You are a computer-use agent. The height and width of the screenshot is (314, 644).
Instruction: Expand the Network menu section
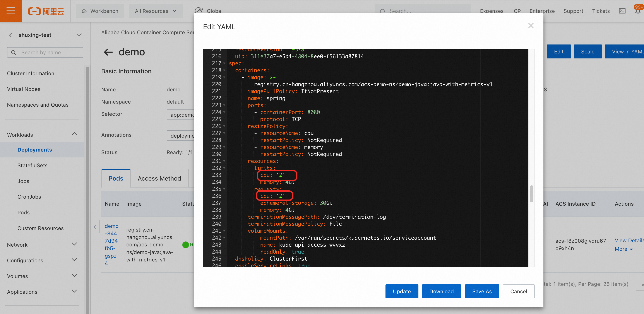74,244
